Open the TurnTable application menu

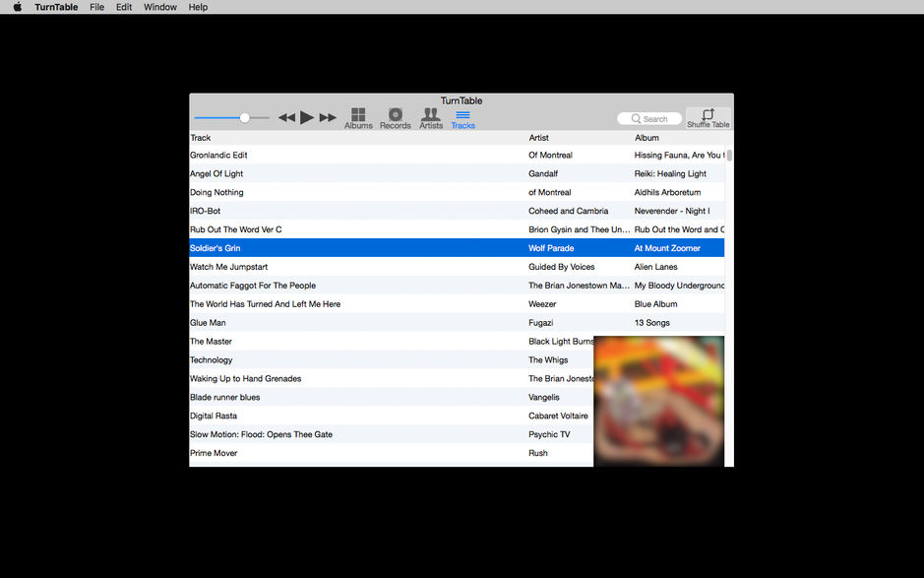pyautogui.click(x=56, y=7)
